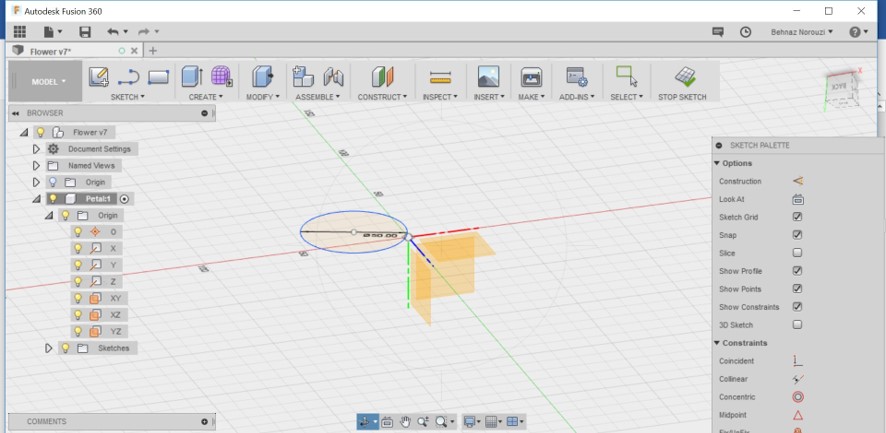Save the design with floppy disk icon
886x433 pixels.
[85, 32]
